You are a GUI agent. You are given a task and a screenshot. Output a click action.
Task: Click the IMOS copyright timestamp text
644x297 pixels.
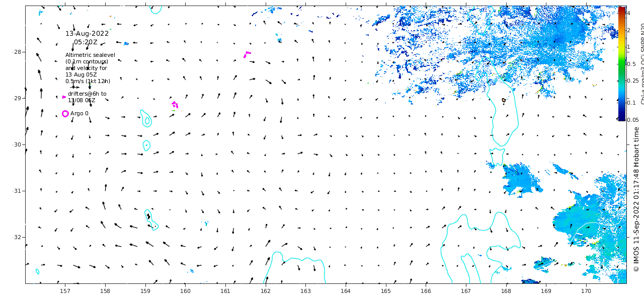tap(636, 199)
